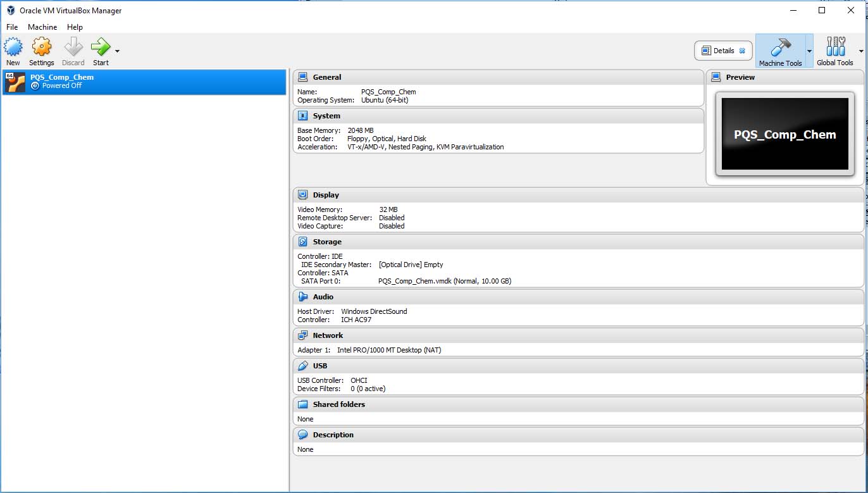Click the Description section speech bubble icon
Viewport: 868px width, 493px height.
(302, 435)
